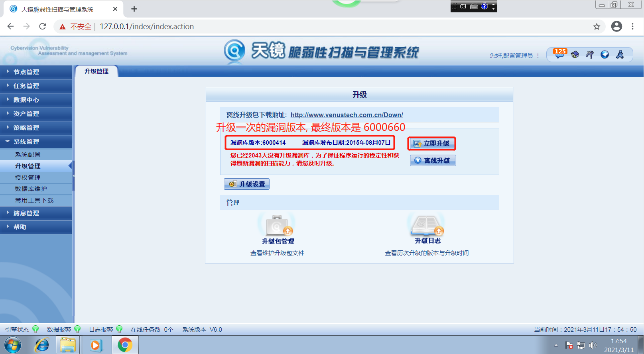The height and width of the screenshot is (354, 644).
Task: Click 在线任务数 0个 status text
Action: click(152, 330)
